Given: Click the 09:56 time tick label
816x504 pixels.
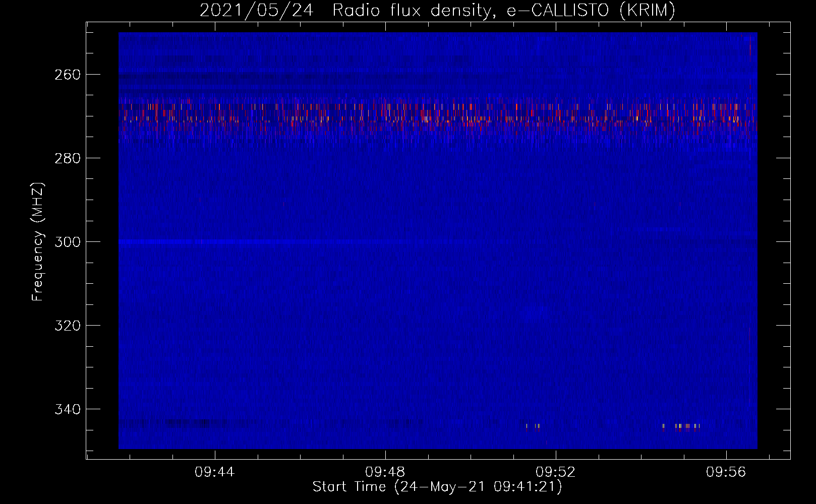Looking at the screenshot, I should [x=726, y=472].
